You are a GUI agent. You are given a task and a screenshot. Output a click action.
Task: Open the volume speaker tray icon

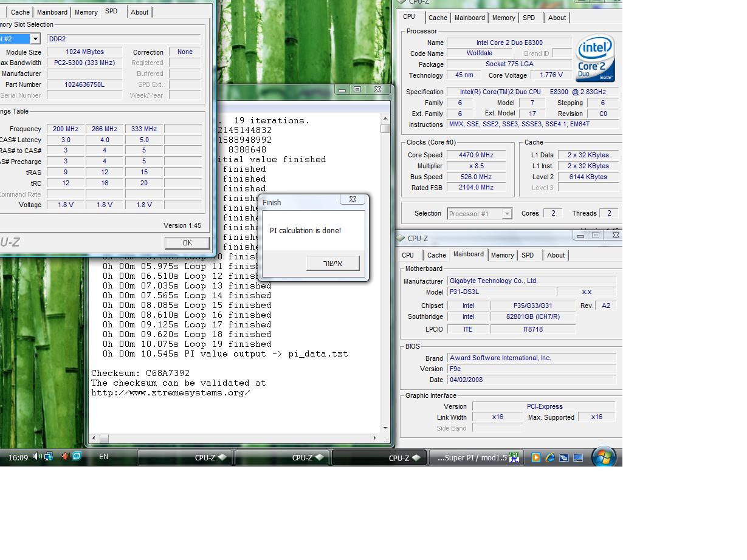pos(37,456)
